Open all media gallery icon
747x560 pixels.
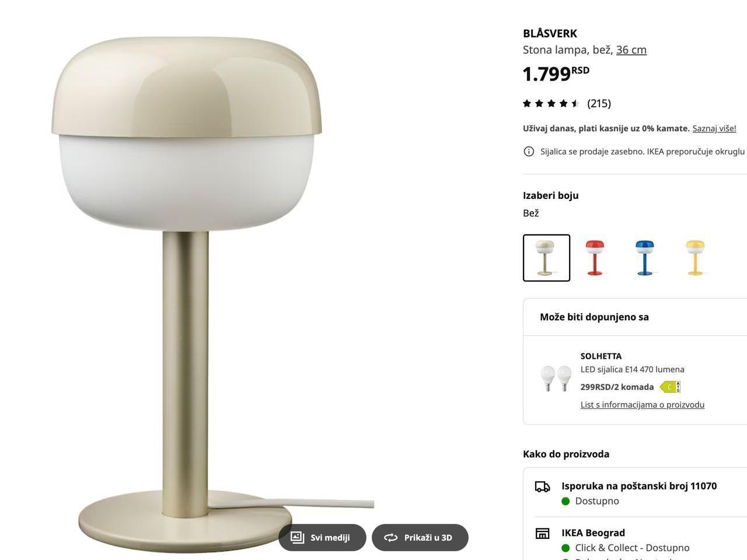(x=298, y=537)
